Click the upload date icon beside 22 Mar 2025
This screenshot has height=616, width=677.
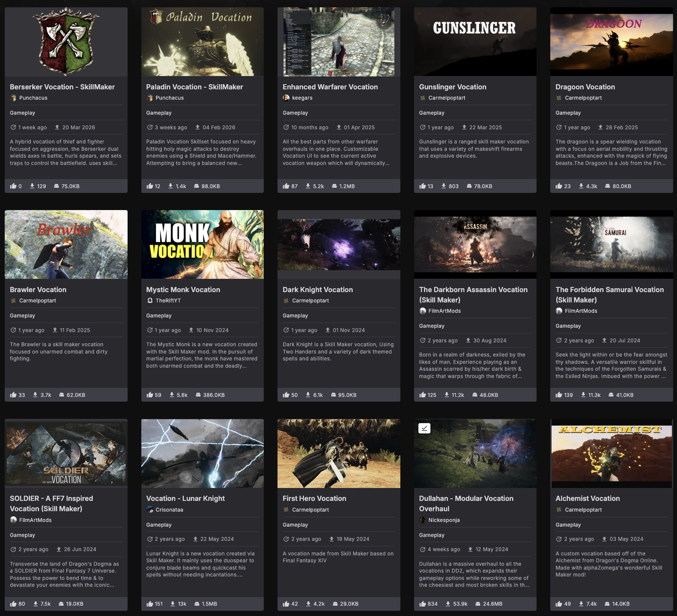(x=464, y=127)
